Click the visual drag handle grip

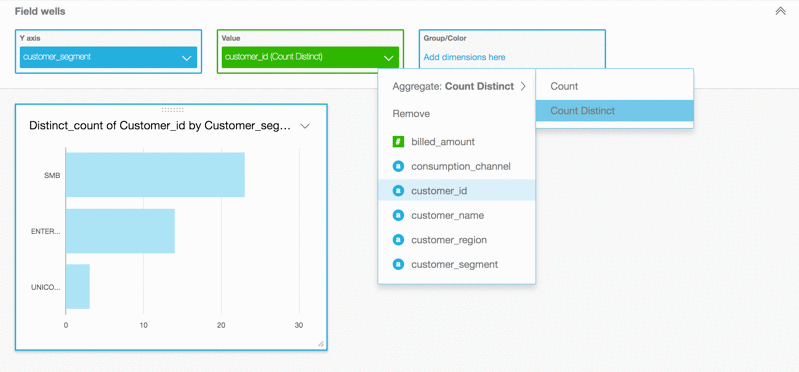coord(172,110)
